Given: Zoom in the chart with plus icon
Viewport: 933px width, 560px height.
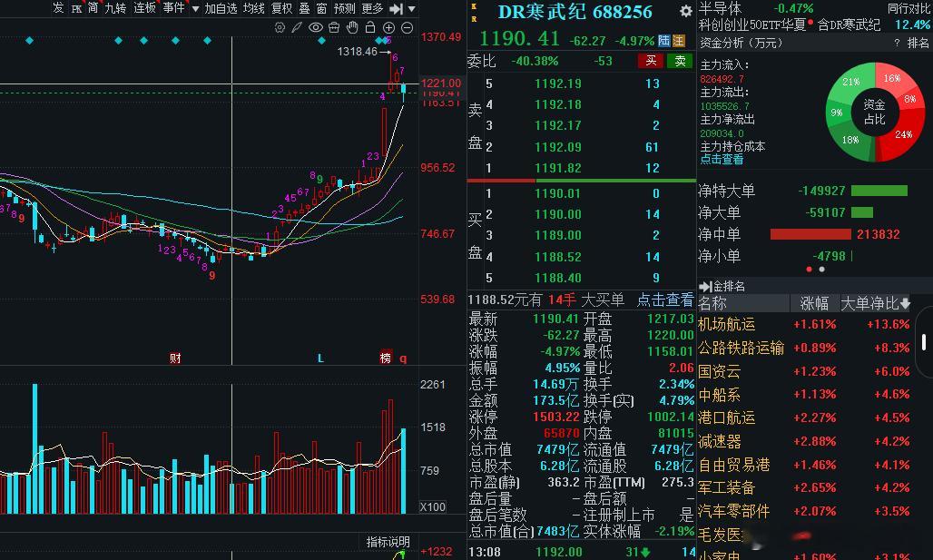Looking at the screenshot, I should coord(388,27).
